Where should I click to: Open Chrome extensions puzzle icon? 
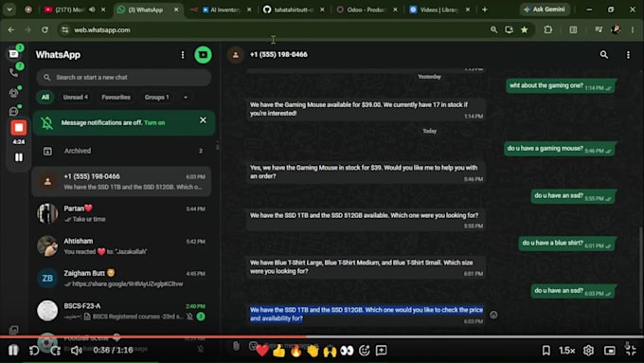point(548,29)
